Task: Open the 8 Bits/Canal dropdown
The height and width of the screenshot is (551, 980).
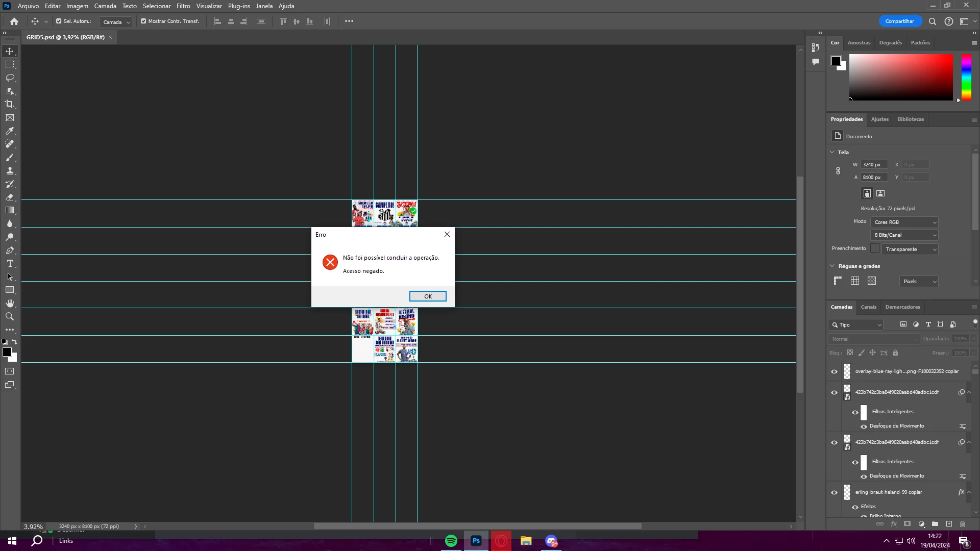Action: (x=904, y=235)
